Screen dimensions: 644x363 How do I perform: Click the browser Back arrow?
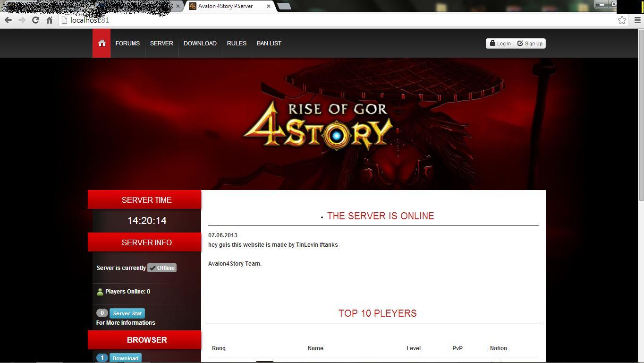point(8,20)
